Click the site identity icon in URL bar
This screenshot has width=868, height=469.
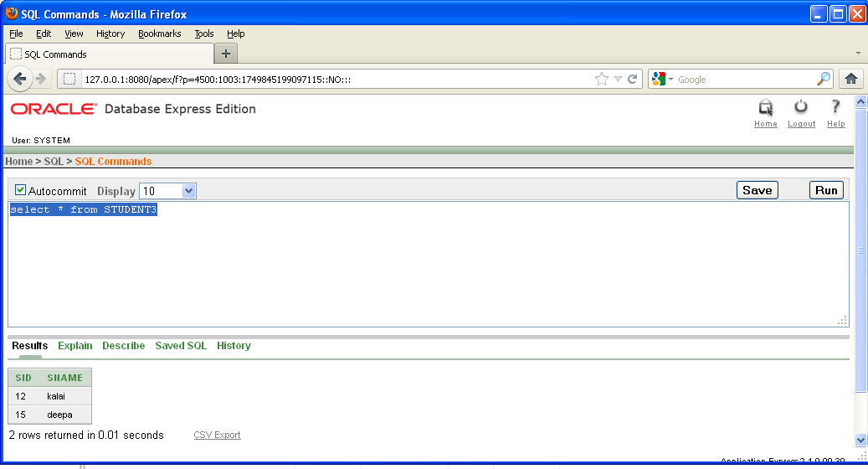point(69,80)
